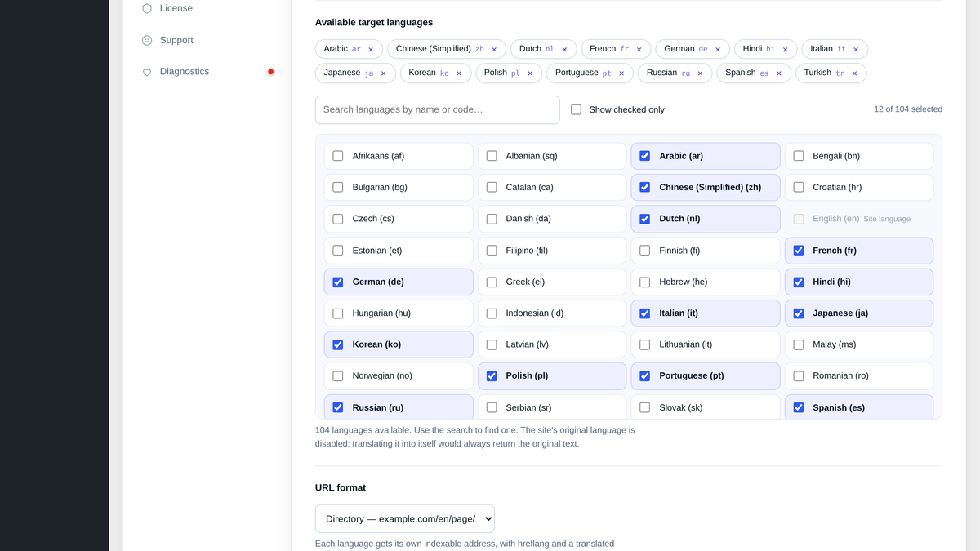
Task: Remove the Hindi language chip
Action: (x=785, y=50)
